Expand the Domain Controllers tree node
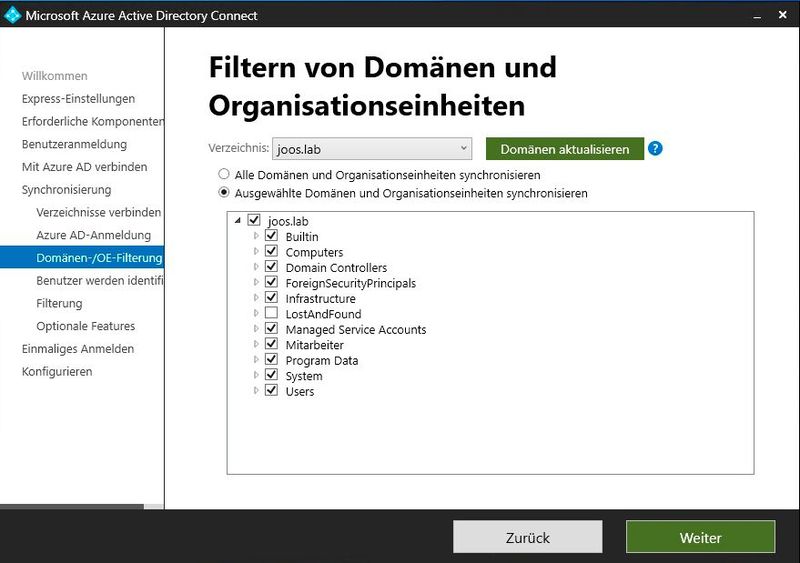The width and height of the screenshot is (800, 563). click(x=256, y=266)
